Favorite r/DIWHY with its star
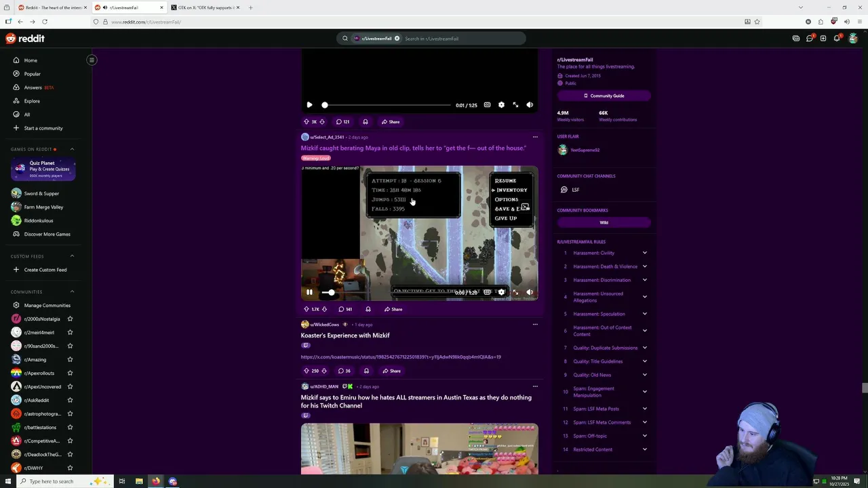This screenshot has height=488, width=868. [x=70, y=468]
